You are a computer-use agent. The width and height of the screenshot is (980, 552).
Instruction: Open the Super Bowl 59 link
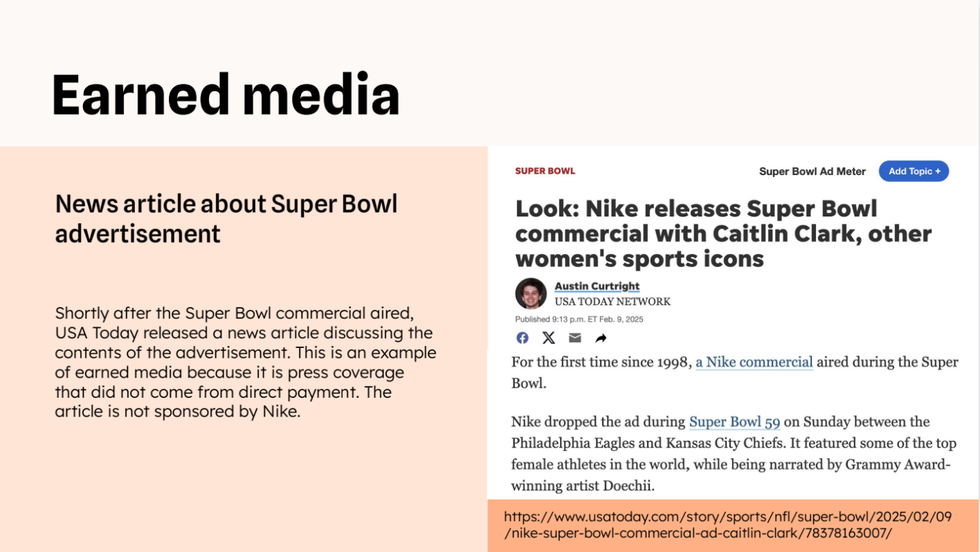734,422
